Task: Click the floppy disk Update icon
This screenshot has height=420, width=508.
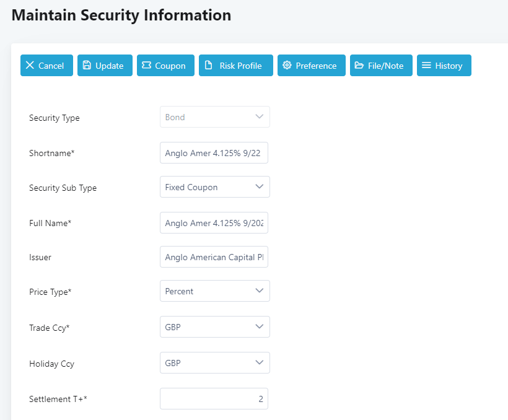Action: (x=87, y=66)
